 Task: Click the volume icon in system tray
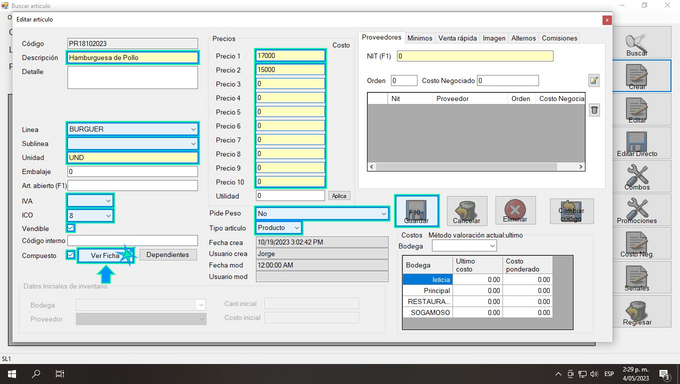594,374
